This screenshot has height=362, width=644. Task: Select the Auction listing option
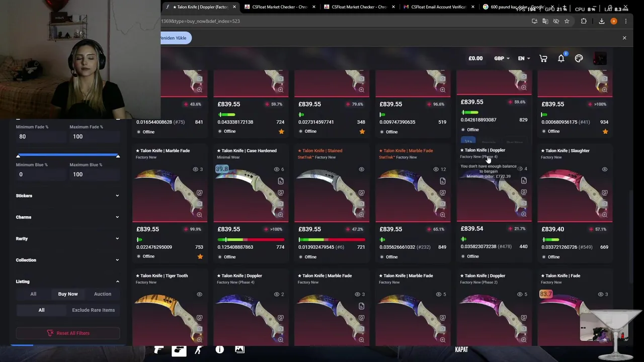tap(103, 294)
